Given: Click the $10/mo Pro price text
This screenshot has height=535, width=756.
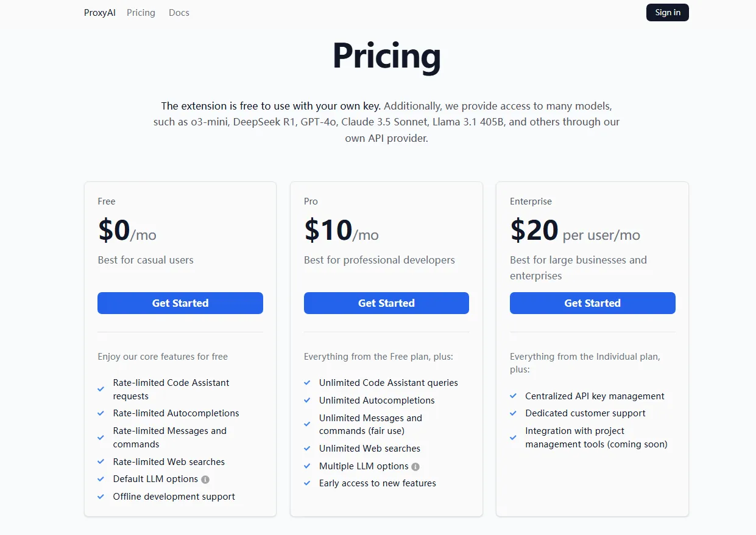Looking at the screenshot, I should tap(341, 231).
